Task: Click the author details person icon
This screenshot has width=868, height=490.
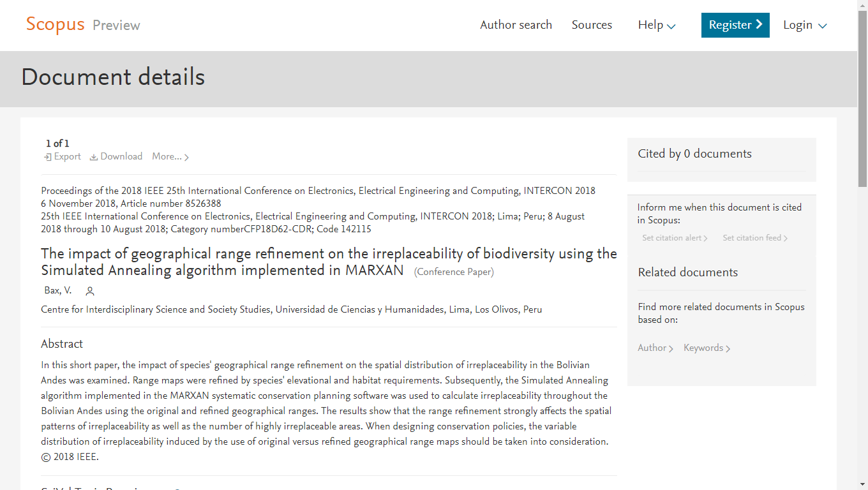Action: pyautogui.click(x=90, y=291)
